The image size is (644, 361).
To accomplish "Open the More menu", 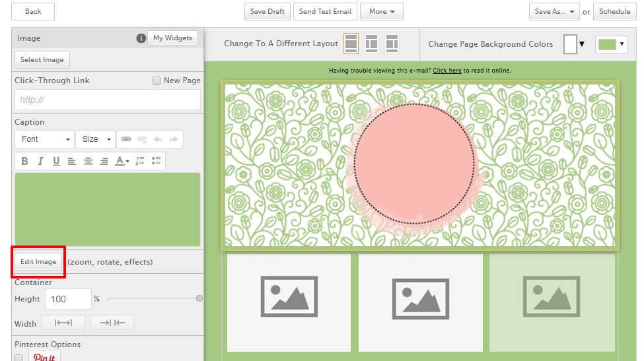I will [x=382, y=12].
